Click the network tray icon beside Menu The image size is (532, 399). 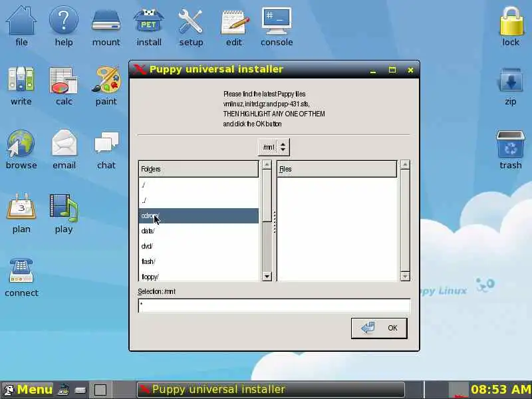[x=64, y=390]
